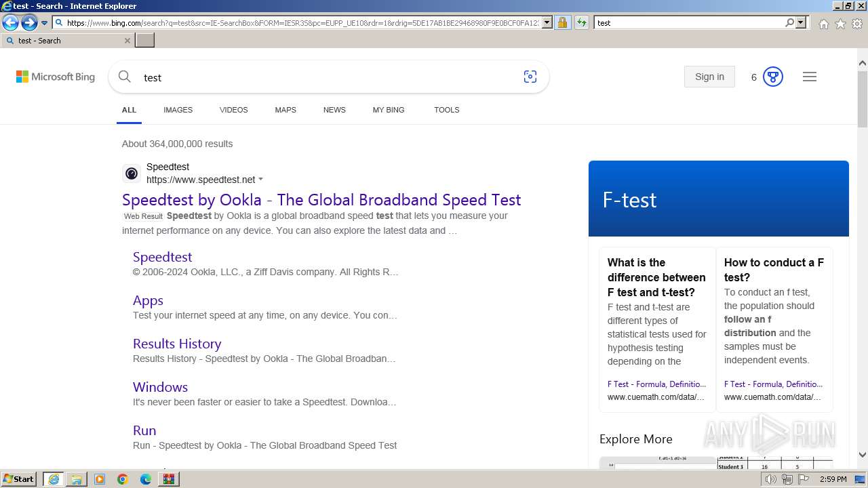The height and width of the screenshot is (488, 868).
Task: Open IE Tools gear icon
Action: point(857,24)
